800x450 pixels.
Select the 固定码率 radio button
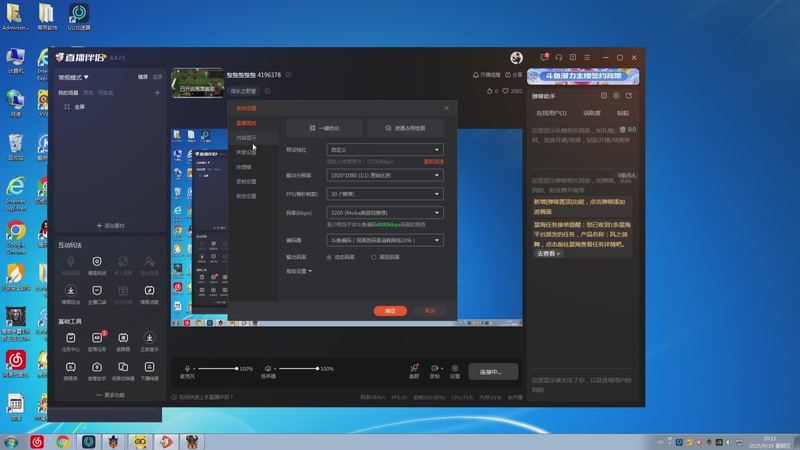click(x=374, y=258)
